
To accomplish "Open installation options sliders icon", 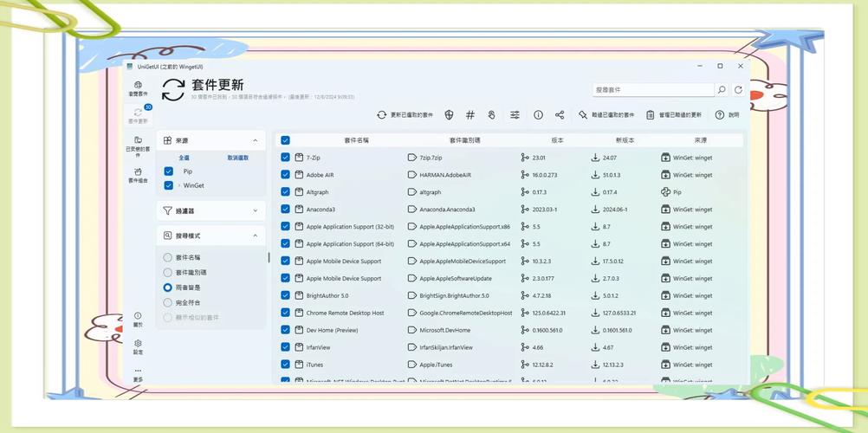I will (x=515, y=115).
